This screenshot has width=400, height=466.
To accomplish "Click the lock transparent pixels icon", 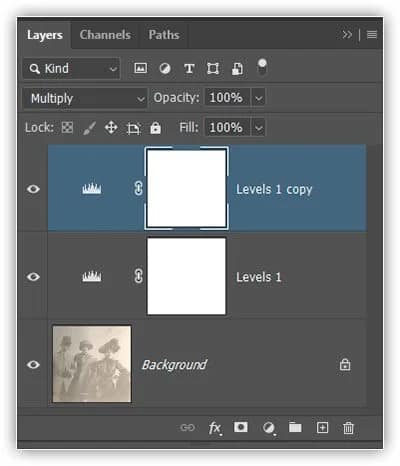I will click(67, 127).
